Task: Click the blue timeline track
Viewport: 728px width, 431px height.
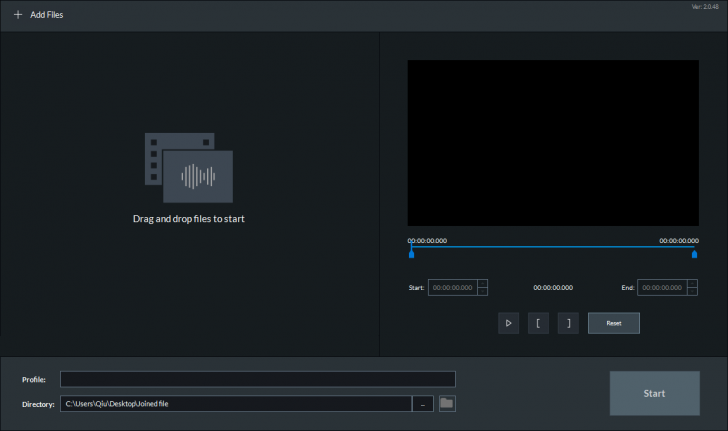Action: [x=552, y=247]
